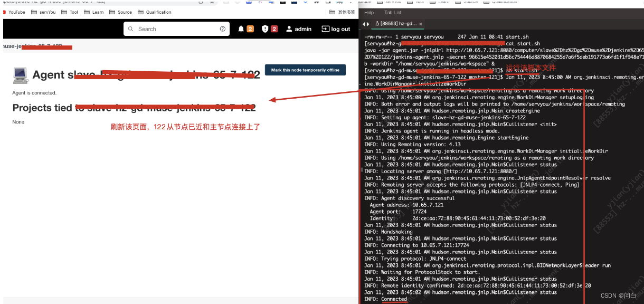Click the search help question mark icon
This screenshot has height=304, width=644.
click(223, 29)
